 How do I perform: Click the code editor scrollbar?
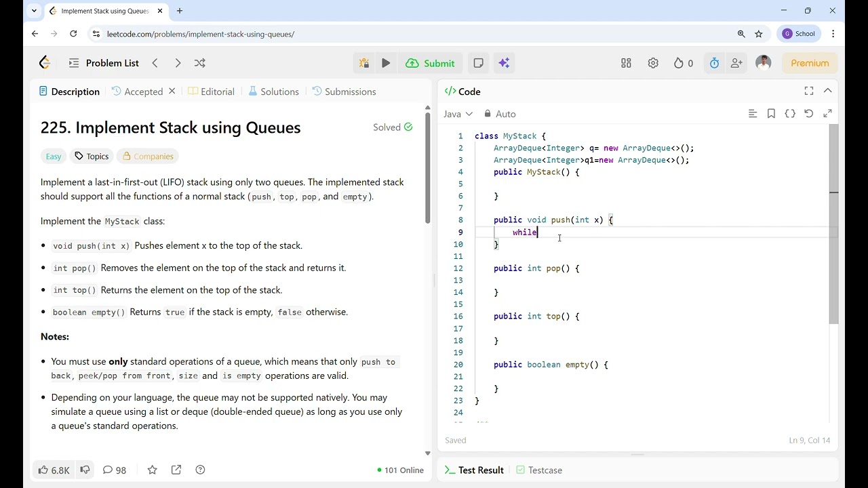coord(833,224)
